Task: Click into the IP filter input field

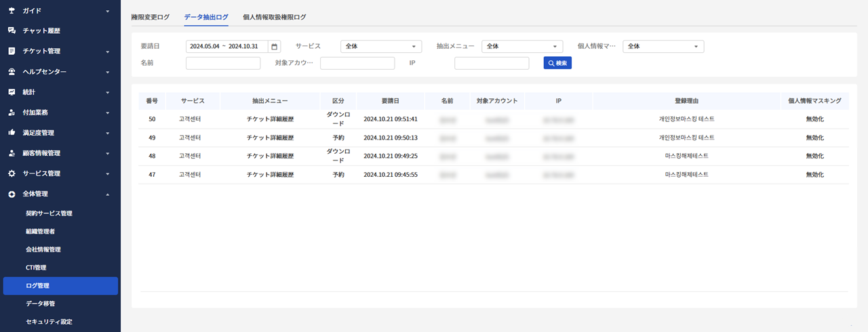Action: (491, 63)
